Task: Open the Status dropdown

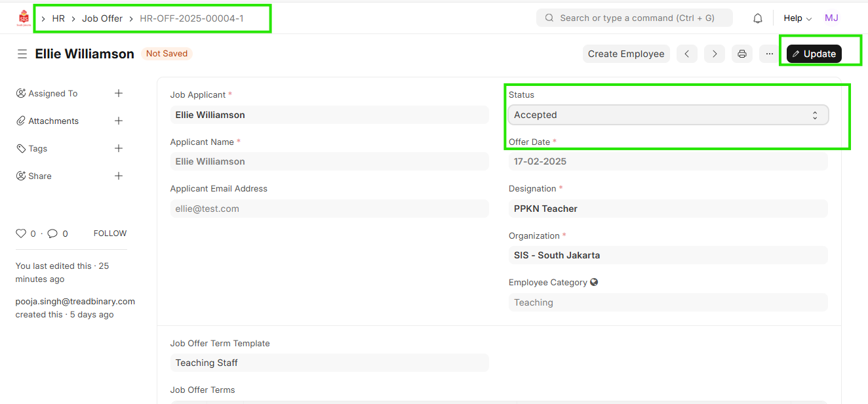Action: (x=667, y=115)
